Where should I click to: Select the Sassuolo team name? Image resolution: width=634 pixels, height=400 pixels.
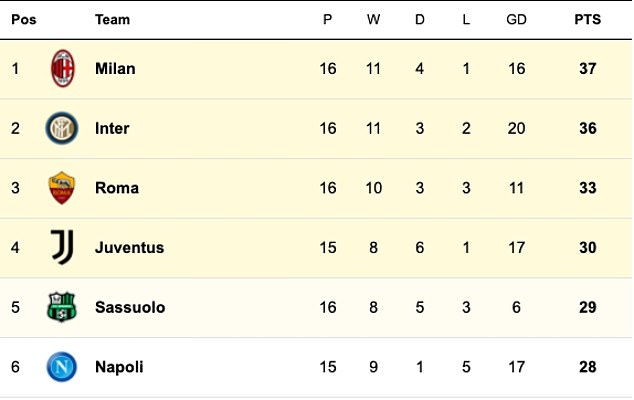tap(130, 307)
